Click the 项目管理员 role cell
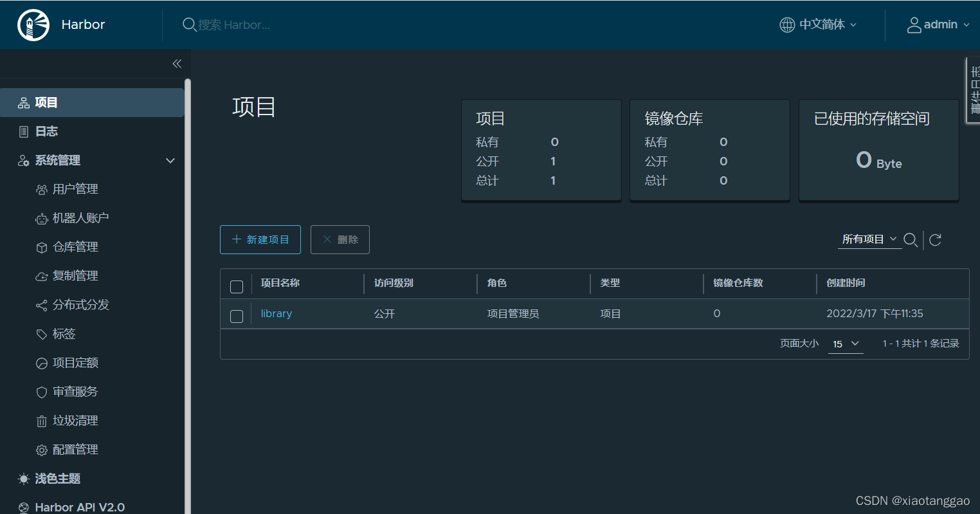This screenshot has width=980, height=514. (x=513, y=314)
